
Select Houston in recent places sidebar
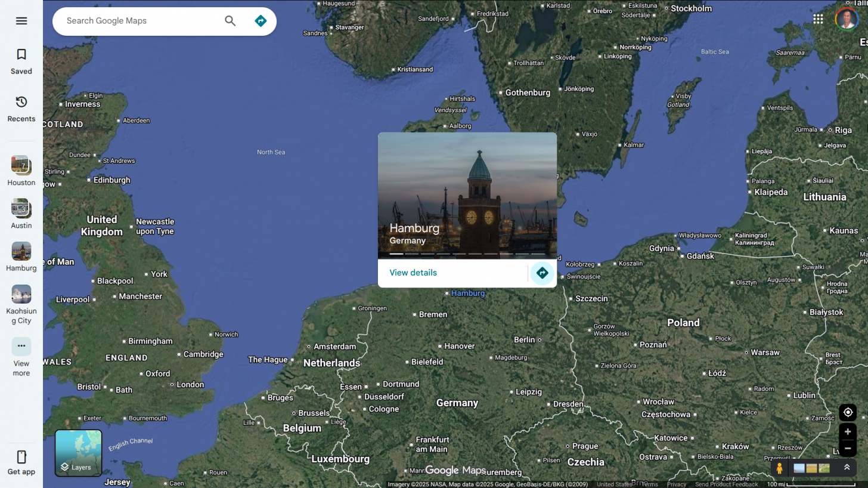(x=21, y=171)
